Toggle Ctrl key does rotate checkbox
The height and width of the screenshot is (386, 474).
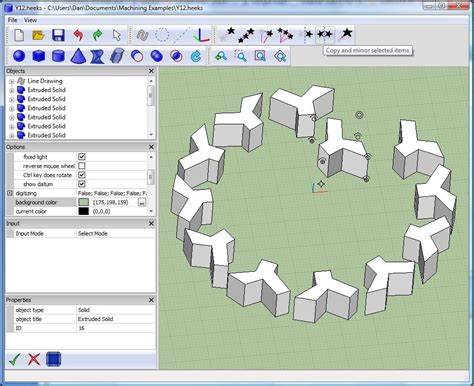(82, 175)
